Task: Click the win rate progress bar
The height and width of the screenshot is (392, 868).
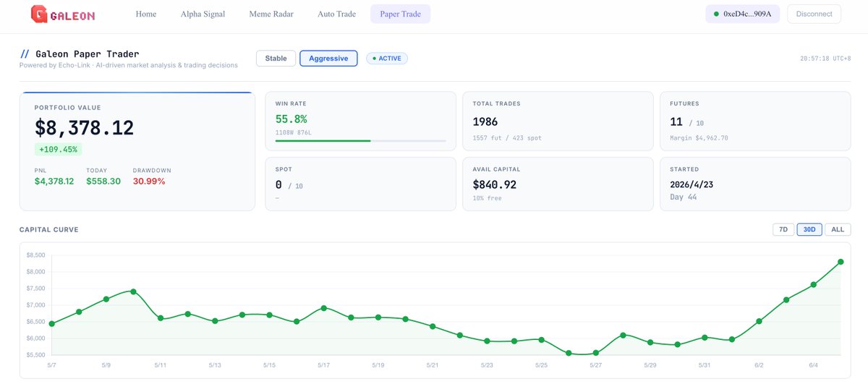Action: click(361, 140)
